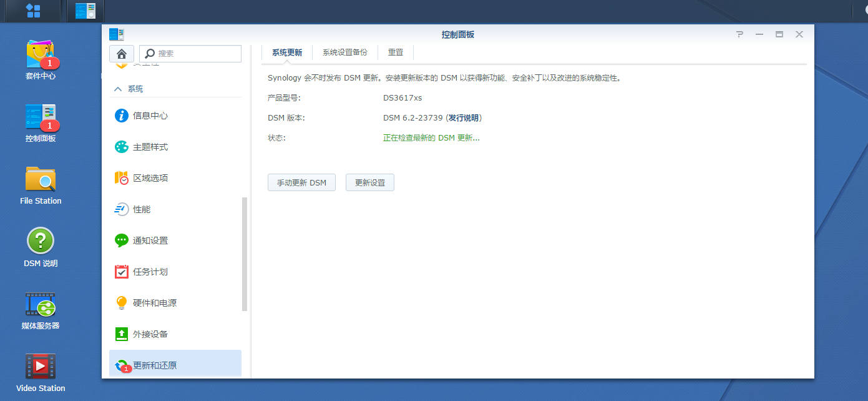This screenshot has width=868, height=401.
Task: Click the 更新设置 button
Action: point(370,182)
